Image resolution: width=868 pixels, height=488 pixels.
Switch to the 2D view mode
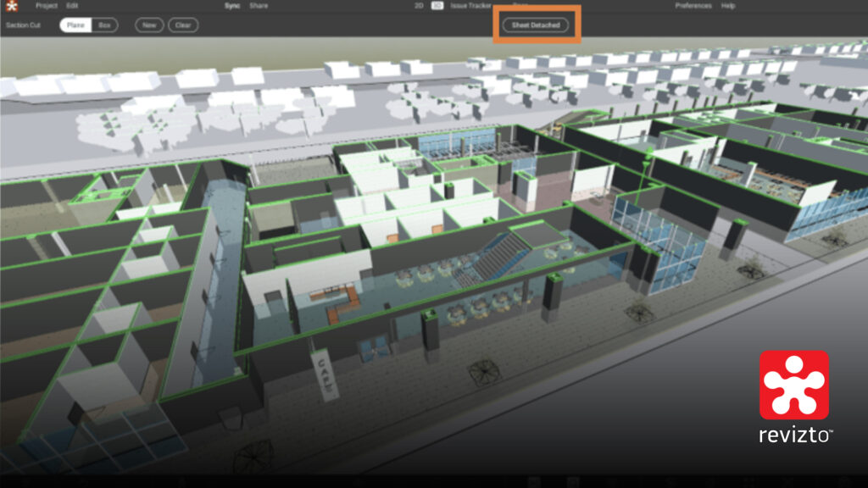click(x=419, y=6)
